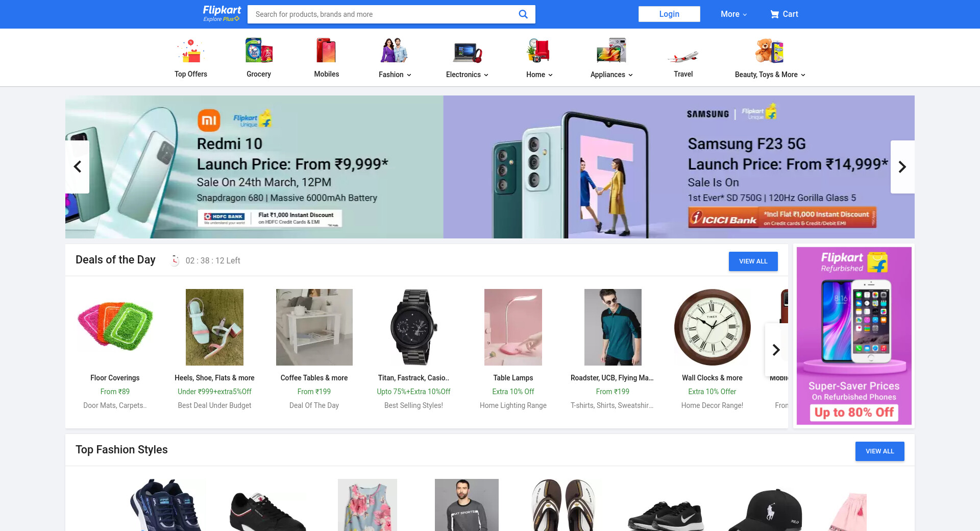980x531 pixels.
Task: Expand the Appliances category dropdown
Action: click(x=611, y=75)
